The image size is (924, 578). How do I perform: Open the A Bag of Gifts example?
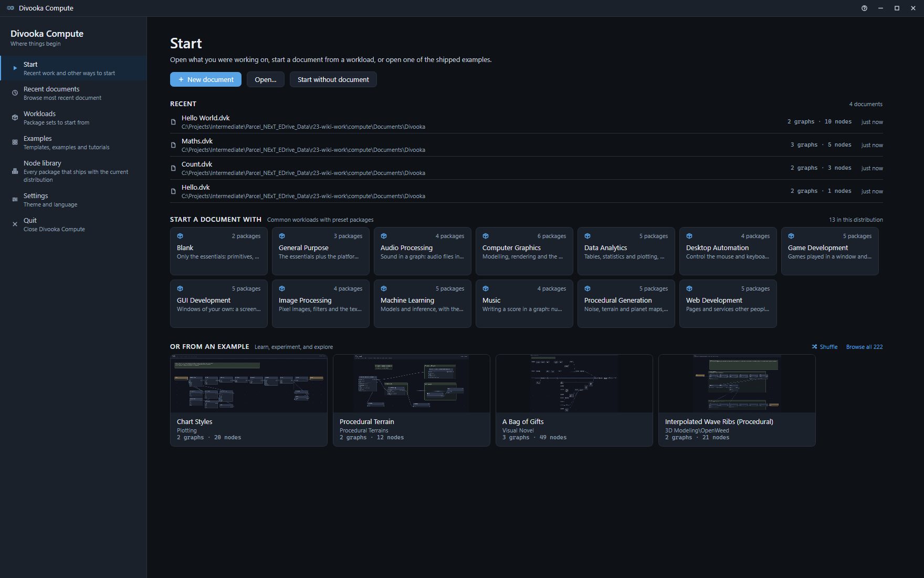[574, 400]
